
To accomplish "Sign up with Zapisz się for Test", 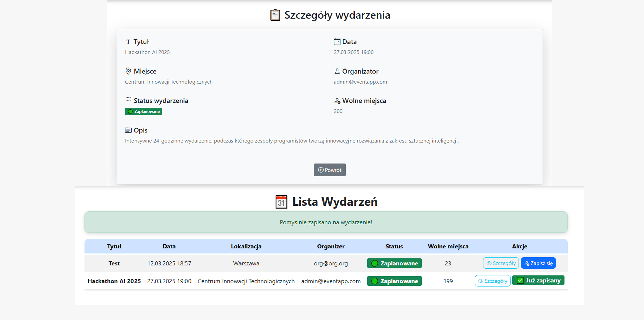I will pos(538,263).
